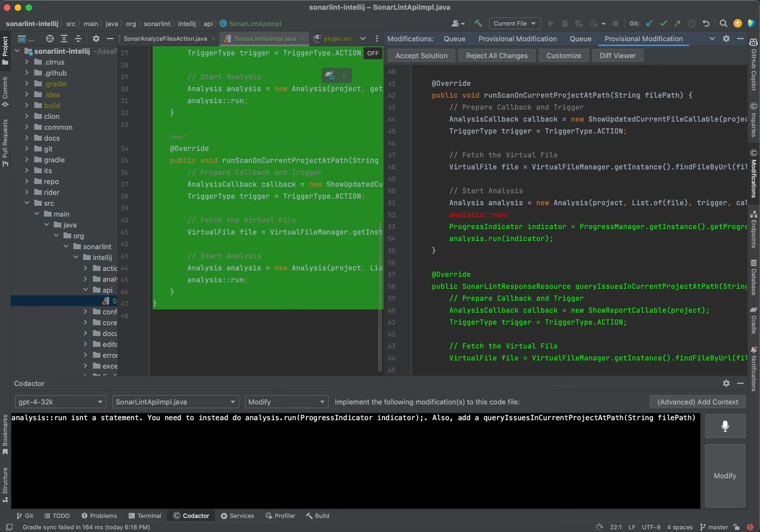
Task: Open the Modifications panel settings gear
Action: point(726,39)
